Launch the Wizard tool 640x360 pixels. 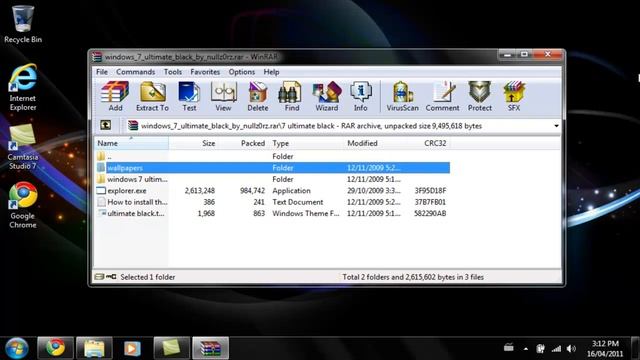[327, 96]
